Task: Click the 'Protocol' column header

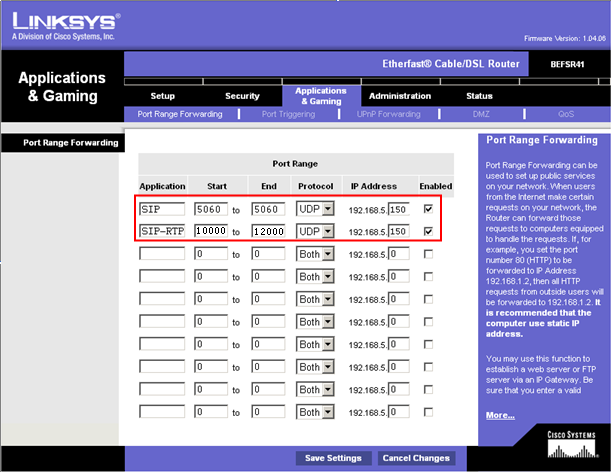Action: click(x=316, y=186)
